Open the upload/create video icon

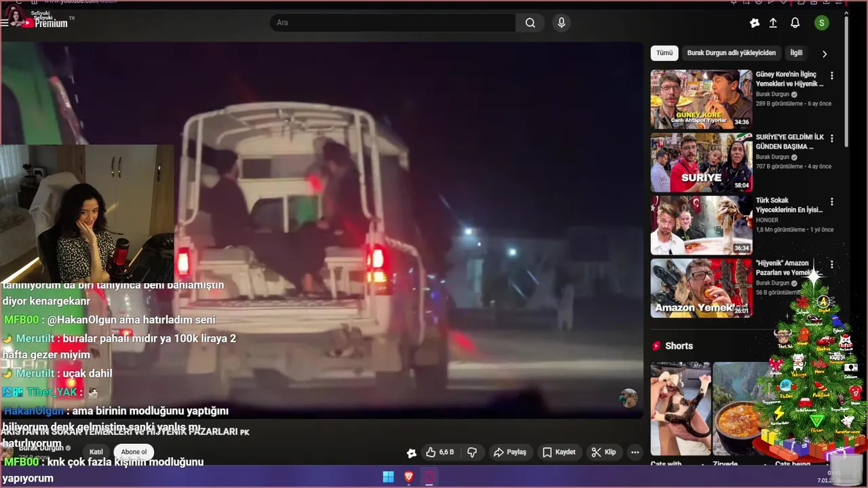[773, 23]
